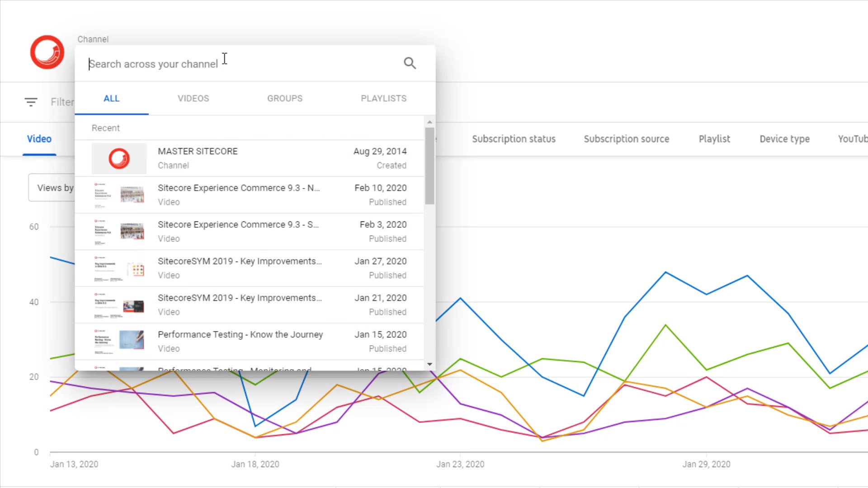The image size is (868, 488).
Task: Select SitecoreSYM 2019 video published Jan 27
Action: (240, 262)
